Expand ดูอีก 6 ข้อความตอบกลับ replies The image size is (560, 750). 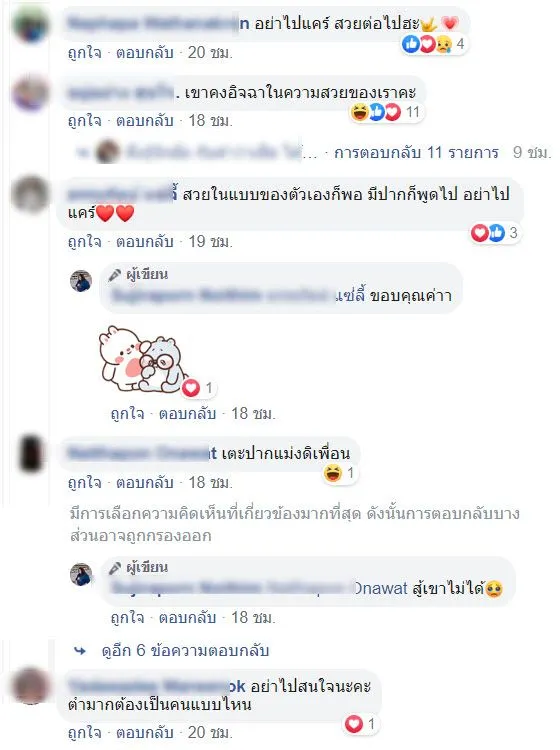[185, 651]
